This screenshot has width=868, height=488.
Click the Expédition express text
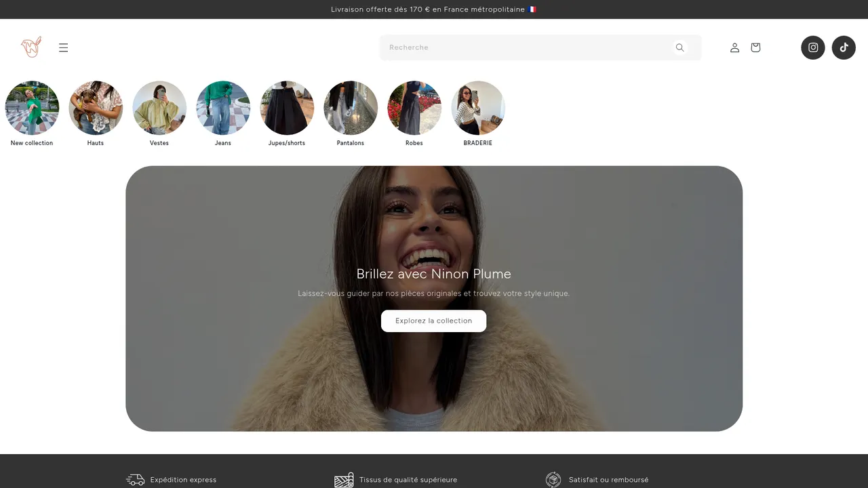[183, 480]
